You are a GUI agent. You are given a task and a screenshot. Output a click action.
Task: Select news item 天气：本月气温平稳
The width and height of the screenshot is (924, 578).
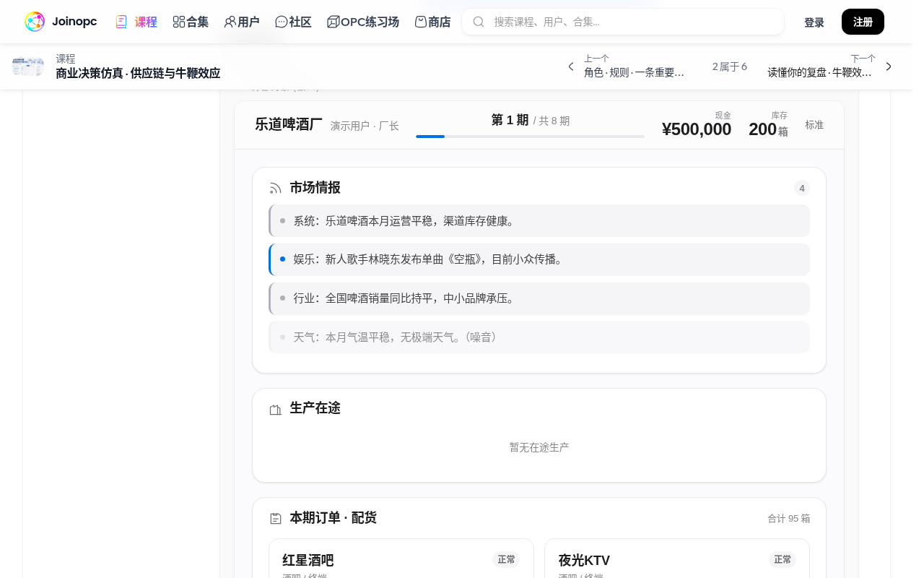tap(539, 337)
